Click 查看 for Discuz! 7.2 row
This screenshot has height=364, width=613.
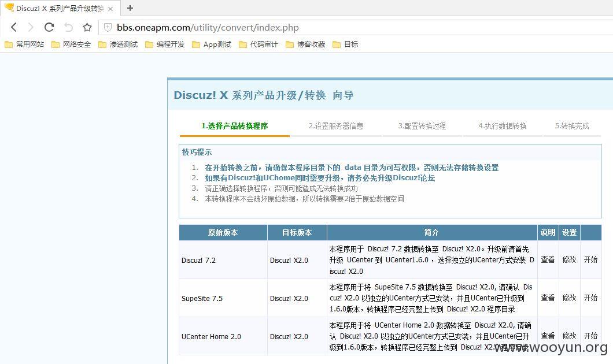click(x=548, y=260)
